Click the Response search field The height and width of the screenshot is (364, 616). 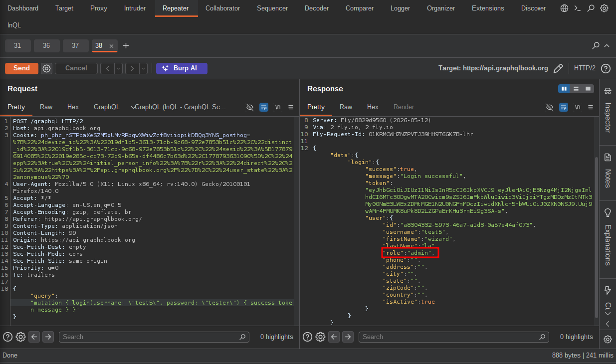[453, 337]
